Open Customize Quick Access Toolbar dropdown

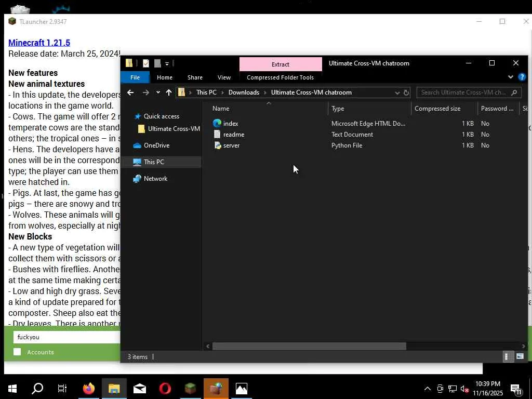[167, 63]
